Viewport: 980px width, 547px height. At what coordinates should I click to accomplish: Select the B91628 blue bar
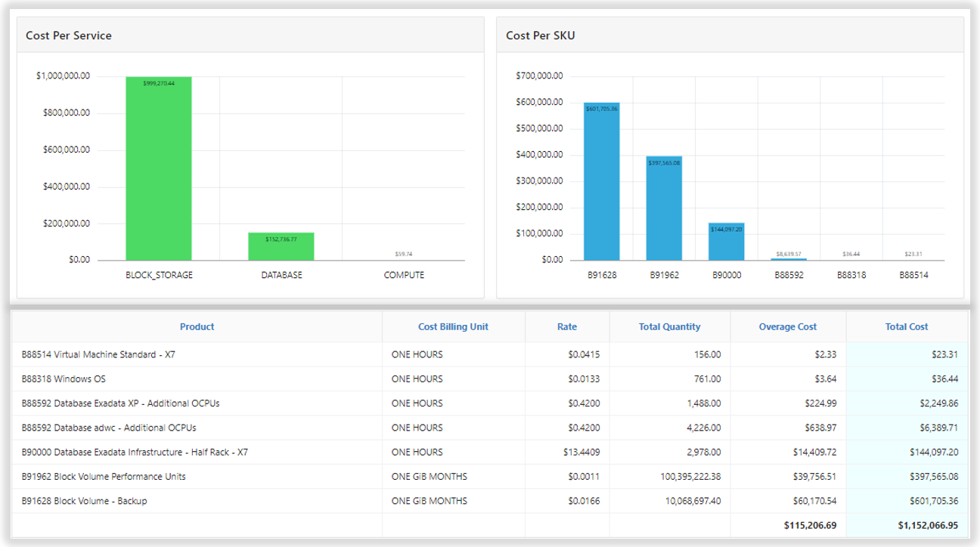tap(602, 181)
